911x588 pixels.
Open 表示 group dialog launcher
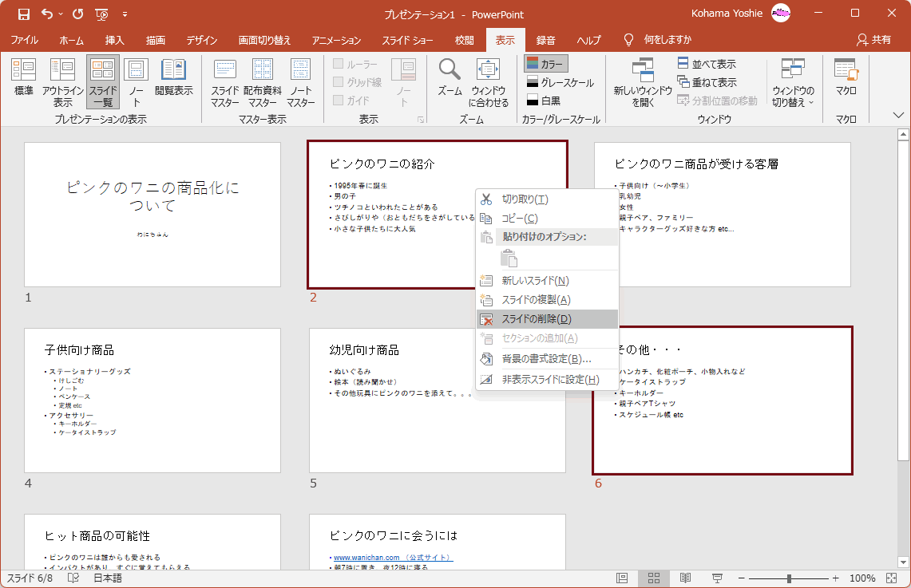click(421, 120)
